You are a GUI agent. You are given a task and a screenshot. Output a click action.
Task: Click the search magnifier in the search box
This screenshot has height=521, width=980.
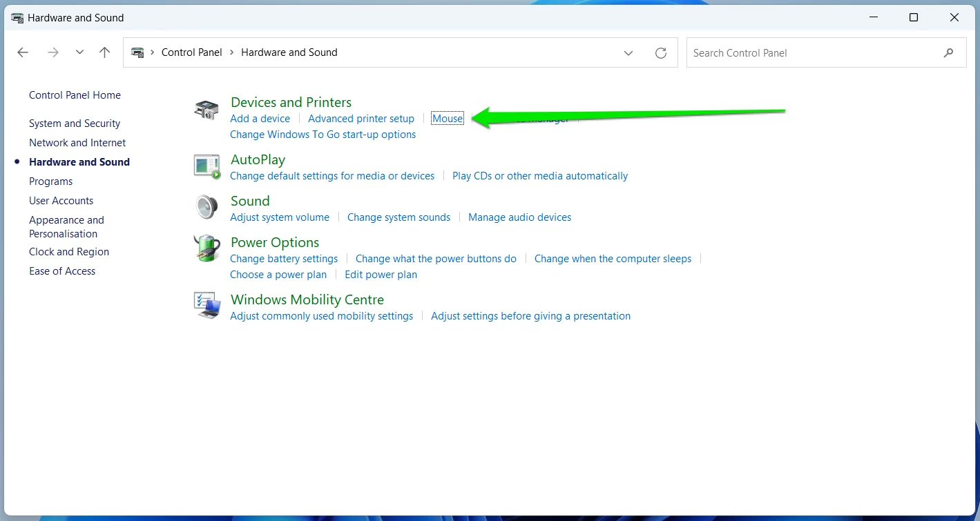click(948, 52)
